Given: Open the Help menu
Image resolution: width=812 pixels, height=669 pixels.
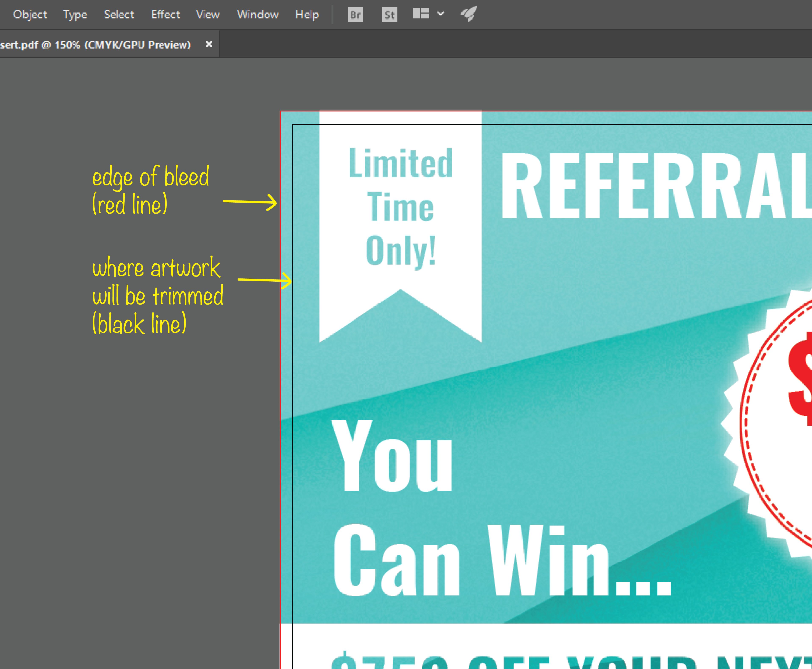Looking at the screenshot, I should point(307,15).
